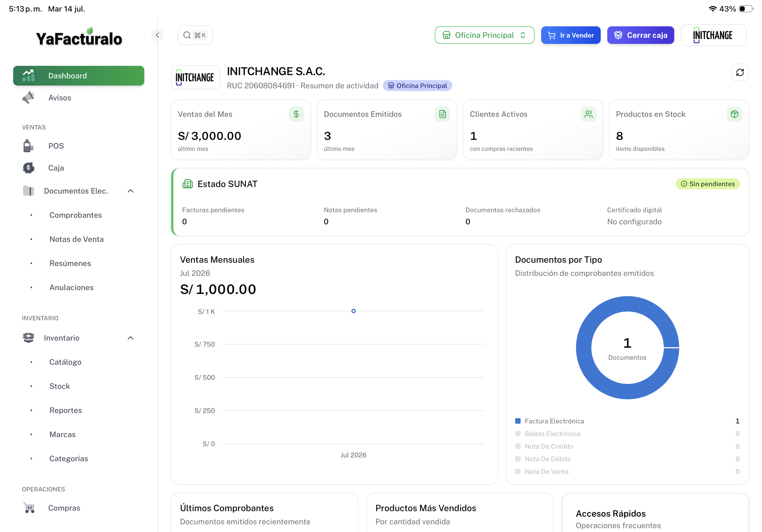
Task: Click the dollar icon in Ventas del Mes
Action: [x=296, y=114]
